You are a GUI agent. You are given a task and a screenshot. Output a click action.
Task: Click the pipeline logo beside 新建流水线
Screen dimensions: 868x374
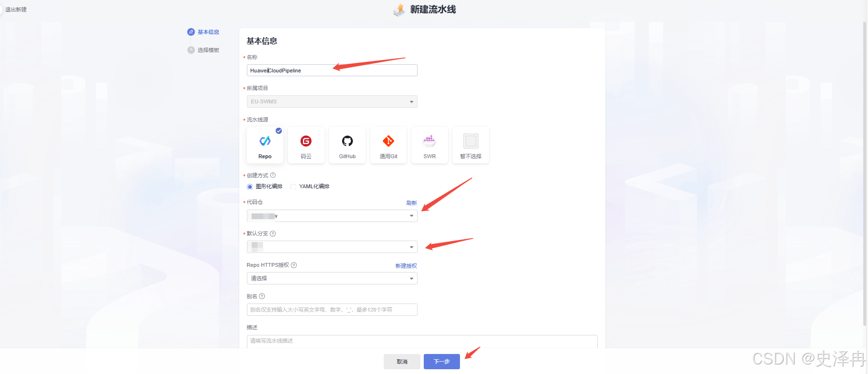399,10
